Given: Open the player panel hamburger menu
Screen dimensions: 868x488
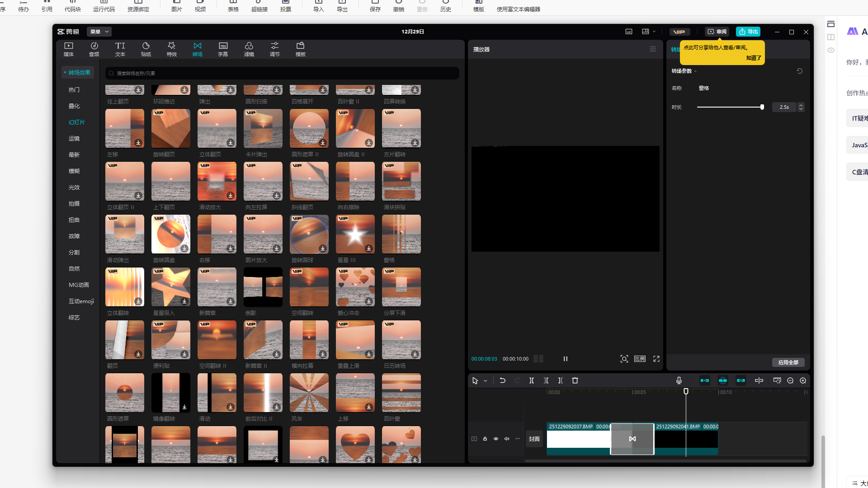Looking at the screenshot, I should [x=652, y=49].
